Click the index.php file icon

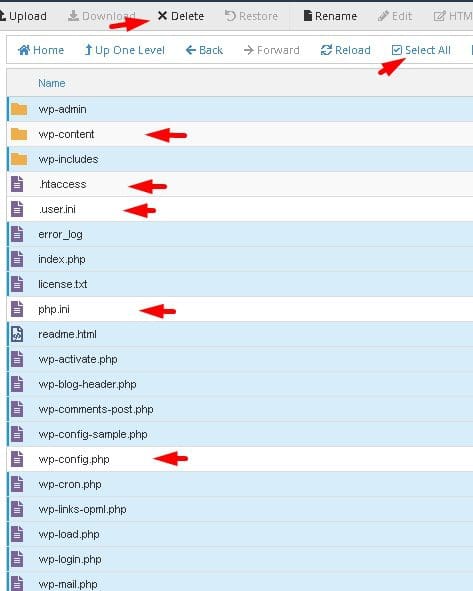17,259
